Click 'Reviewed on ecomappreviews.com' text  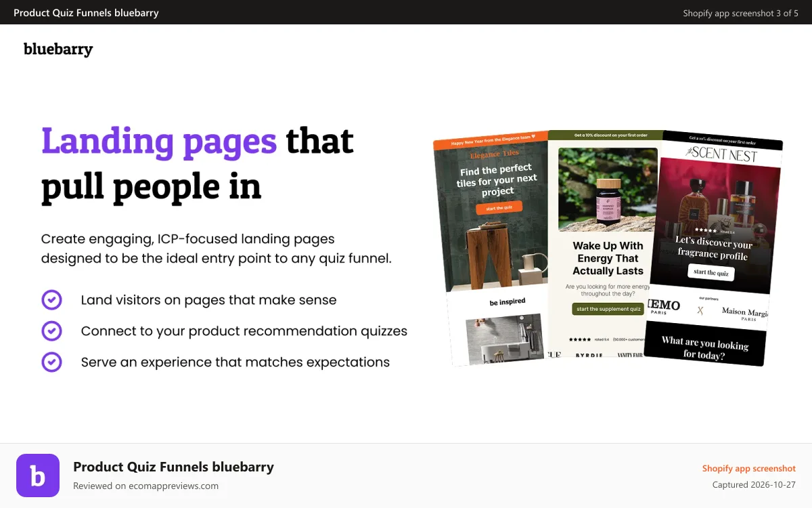[x=145, y=486]
